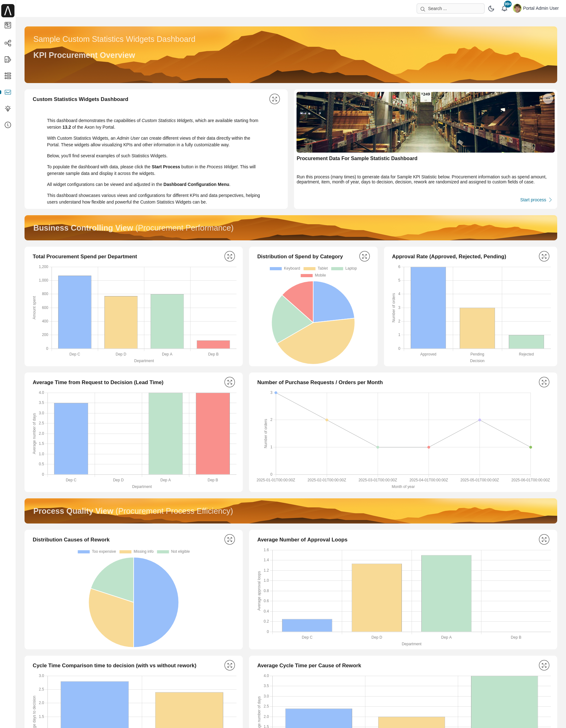This screenshot has height=728, width=566.
Task: Expand the Average Number of Approval Loops widget
Action: (544, 539)
